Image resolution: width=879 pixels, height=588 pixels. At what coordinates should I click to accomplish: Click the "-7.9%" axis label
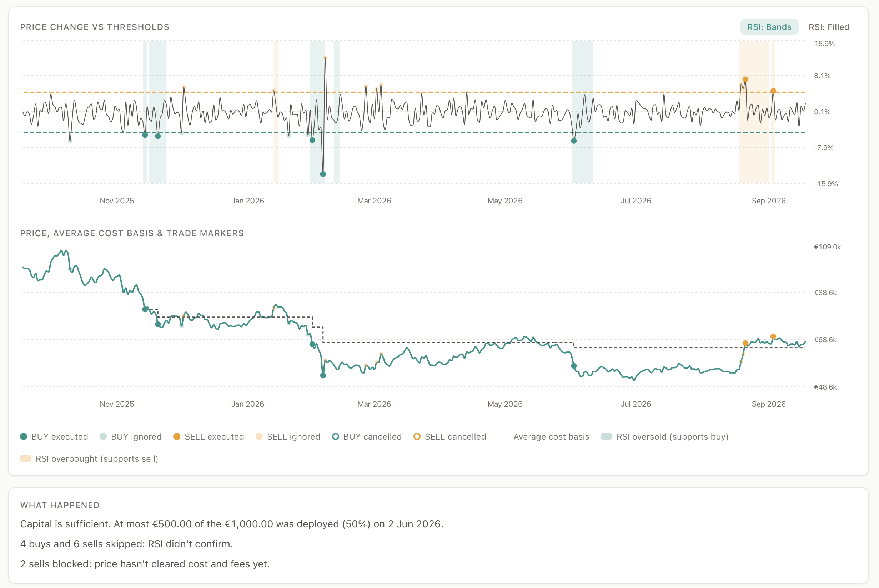[x=823, y=148]
